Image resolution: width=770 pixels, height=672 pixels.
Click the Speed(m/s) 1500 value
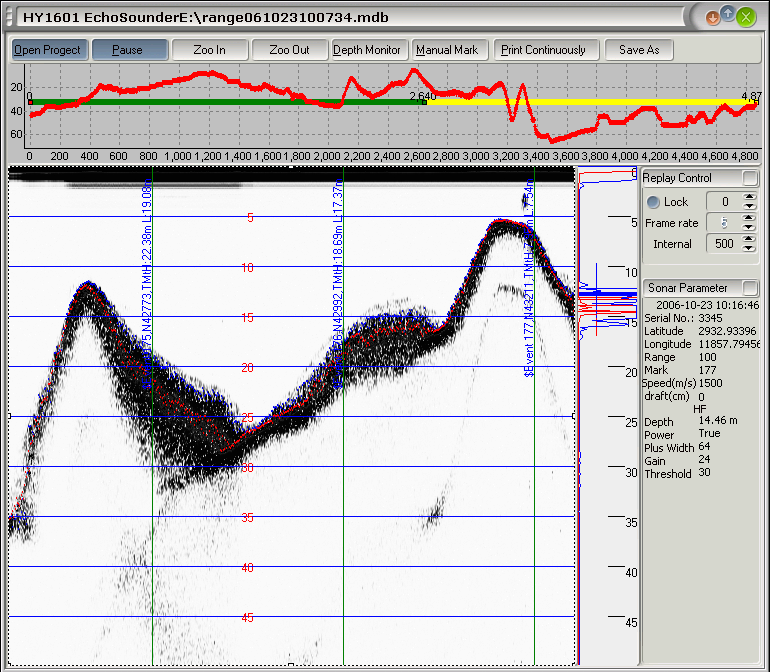[x=710, y=383]
